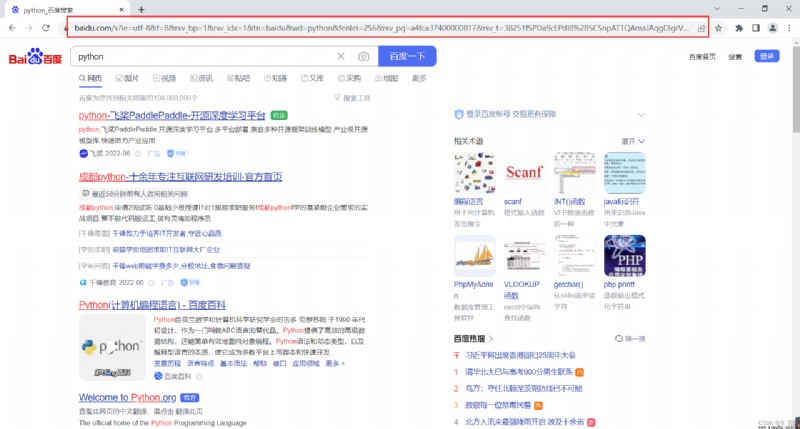Open the PhpMyAdmin related term thumbnail
The height and width of the screenshot is (429, 800).
pyautogui.click(x=474, y=256)
